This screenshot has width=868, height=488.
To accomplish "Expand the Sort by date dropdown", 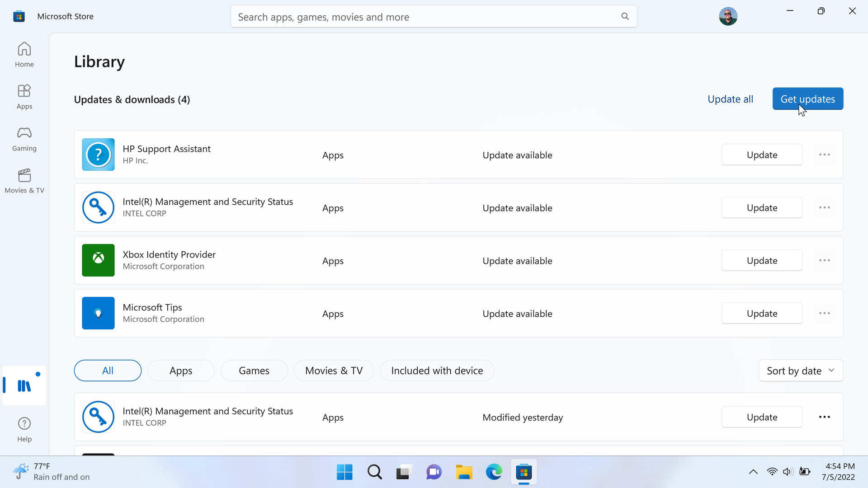I will (x=801, y=371).
